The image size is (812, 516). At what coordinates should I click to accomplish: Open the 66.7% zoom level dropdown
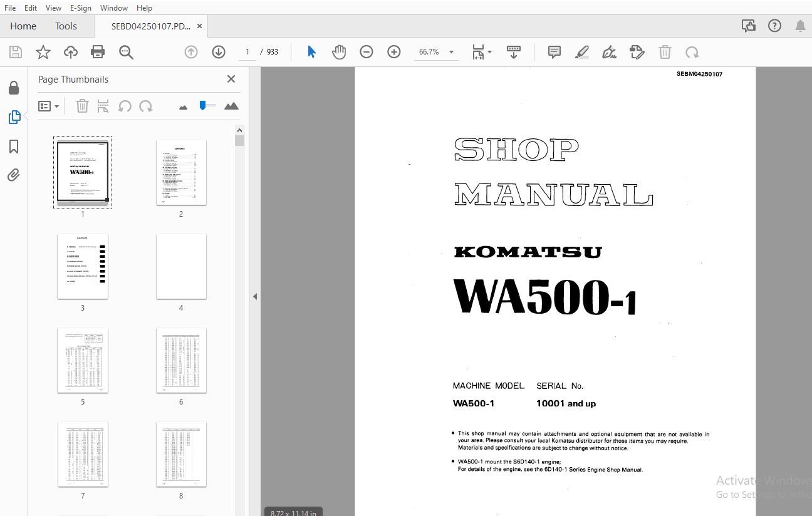click(x=436, y=52)
